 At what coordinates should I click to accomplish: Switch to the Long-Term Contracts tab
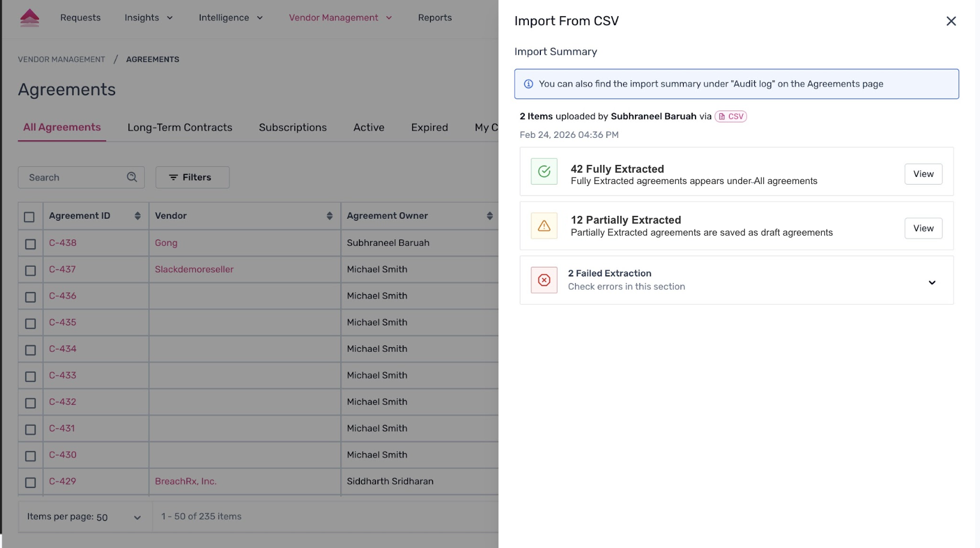180,127
